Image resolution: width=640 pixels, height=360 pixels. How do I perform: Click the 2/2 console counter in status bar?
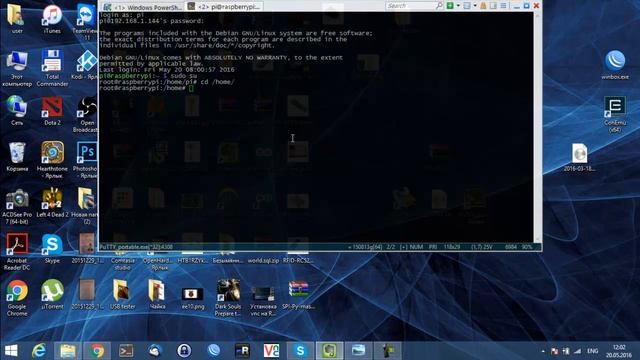pos(391,247)
